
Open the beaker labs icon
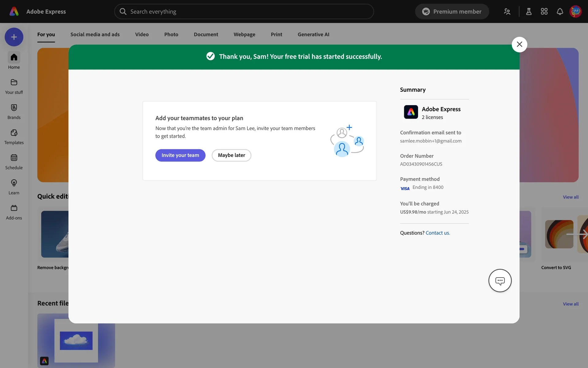(x=529, y=12)
